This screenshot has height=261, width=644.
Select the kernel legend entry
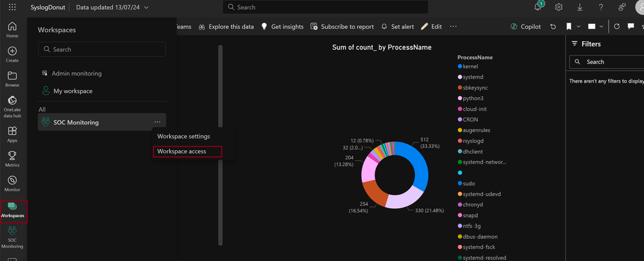468,66
